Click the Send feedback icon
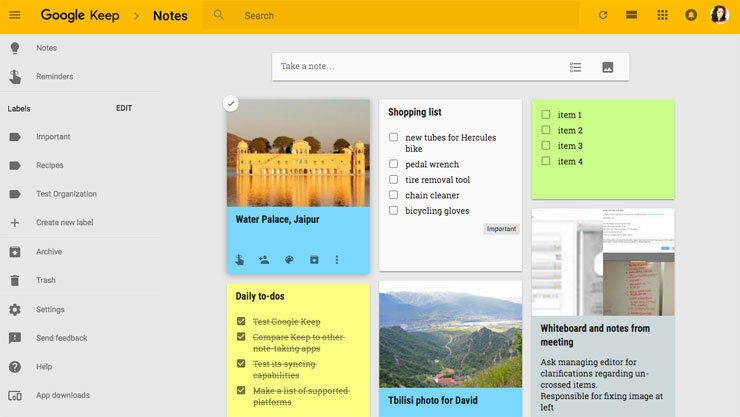This screenshot has height=417, width=740. 15,338
